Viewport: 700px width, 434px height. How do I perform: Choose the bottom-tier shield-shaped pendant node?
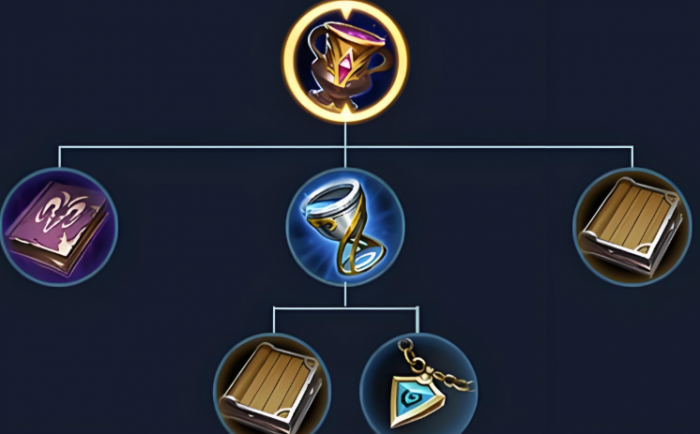(x=418, y=384)
